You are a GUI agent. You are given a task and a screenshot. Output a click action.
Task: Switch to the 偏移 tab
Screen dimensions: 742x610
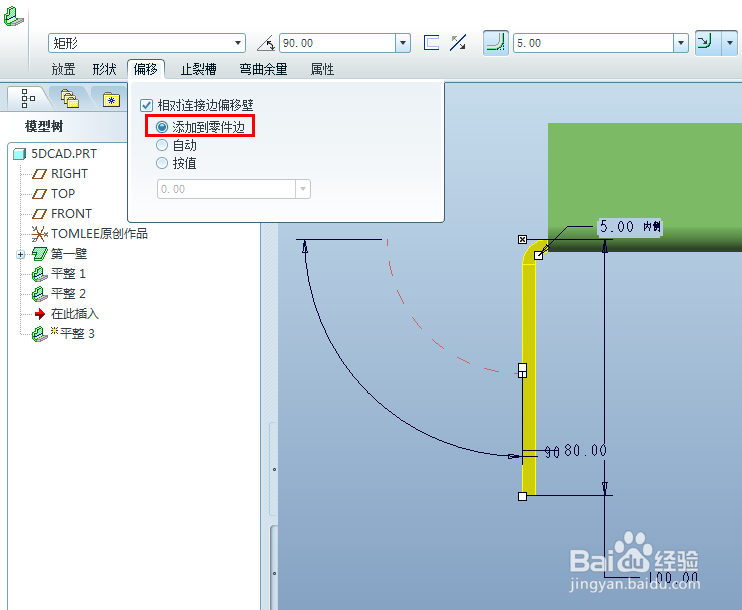pos(146,70)
